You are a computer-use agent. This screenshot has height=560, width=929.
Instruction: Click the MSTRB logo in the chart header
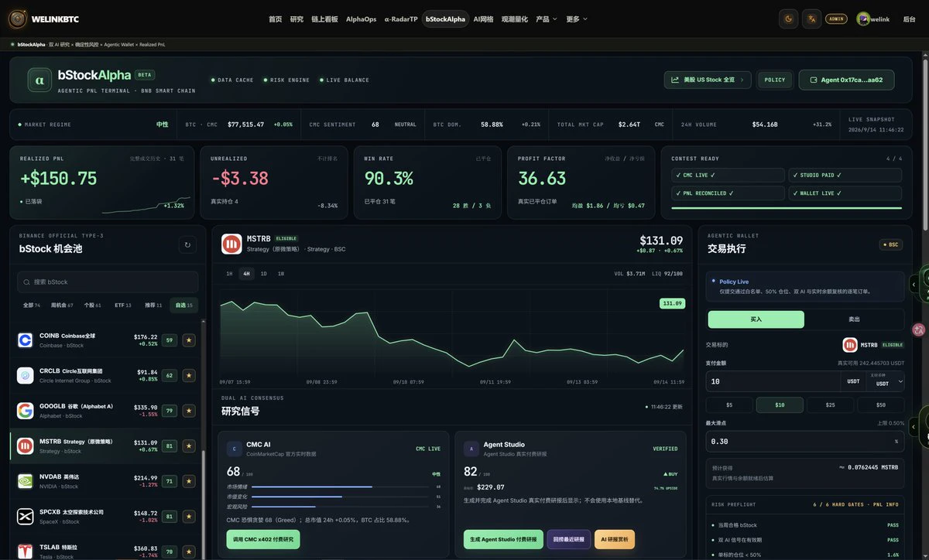point(231,244)
